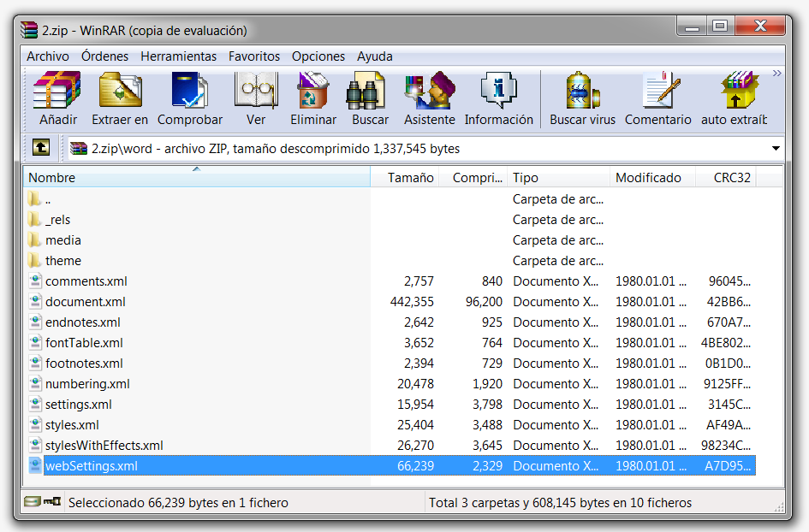Select document.xml in the file list
Image resolution: width=809 pixels, height=532 pixels.
pyautogui.click(x=86, y=302)
